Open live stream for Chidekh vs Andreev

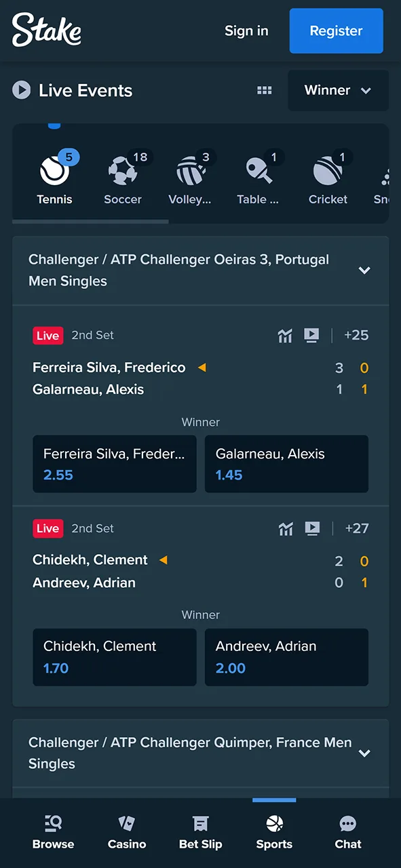pyautogui.click(x=311, y=528)
